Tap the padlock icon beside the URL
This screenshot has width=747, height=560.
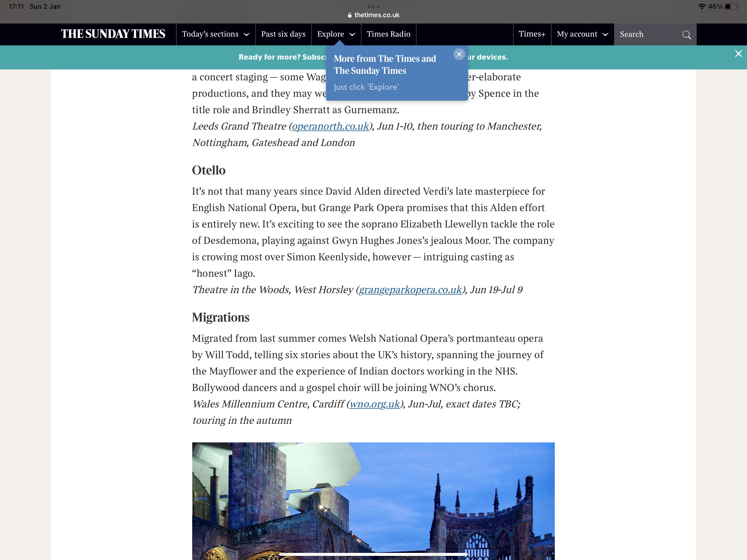349,15
